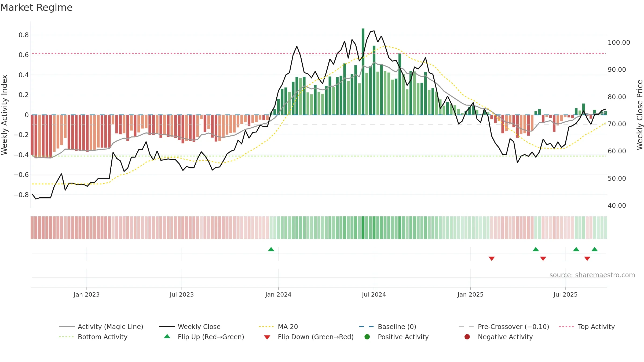Click the Jan 2023 axis label
Screen dimensions: 644x362
coord(87,295)
